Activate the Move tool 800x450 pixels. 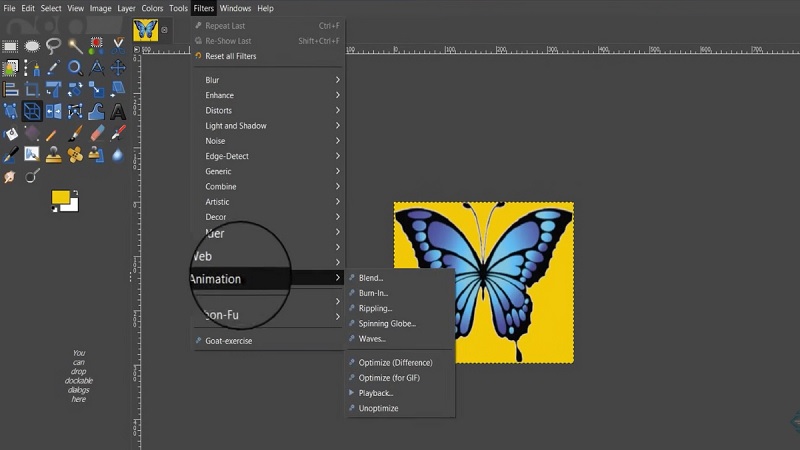[x=118, y=68]
